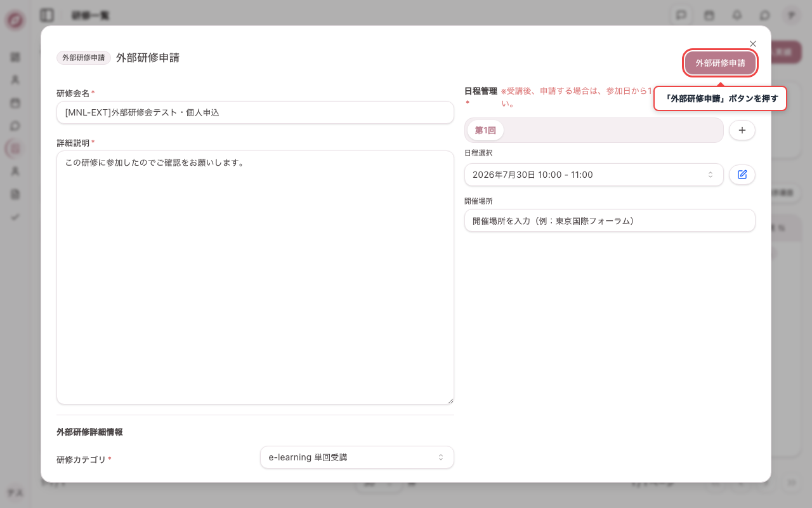Open the 日程選択 date dropdown
The height and width of the screenshot is (508, 812).
coord(594,175)
